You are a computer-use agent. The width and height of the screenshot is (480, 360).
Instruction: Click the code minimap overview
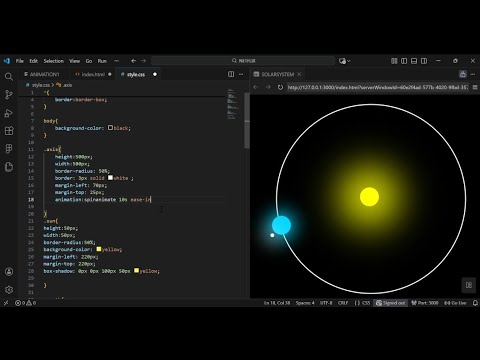tap(232, 104)
